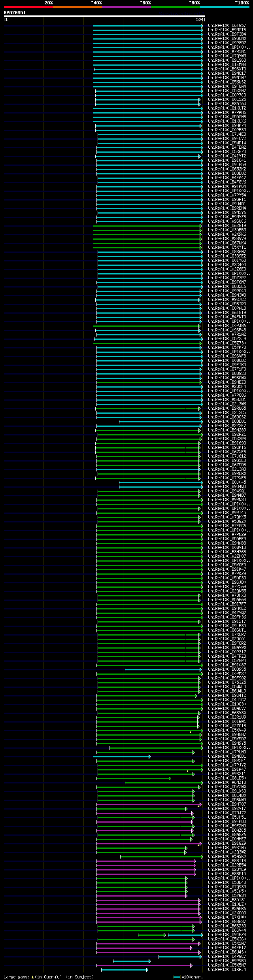
Task: Click the UniRef100_Q9LE59 hit label
Action: point(227,165)
